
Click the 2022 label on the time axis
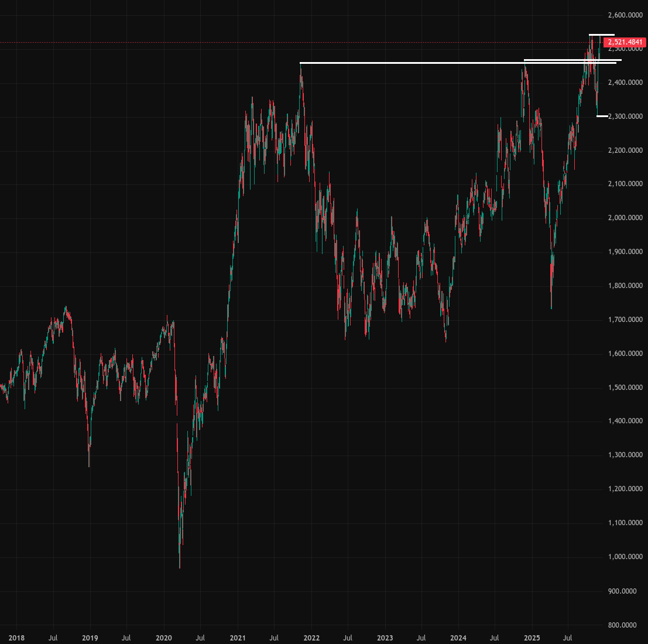pos(311,638)
